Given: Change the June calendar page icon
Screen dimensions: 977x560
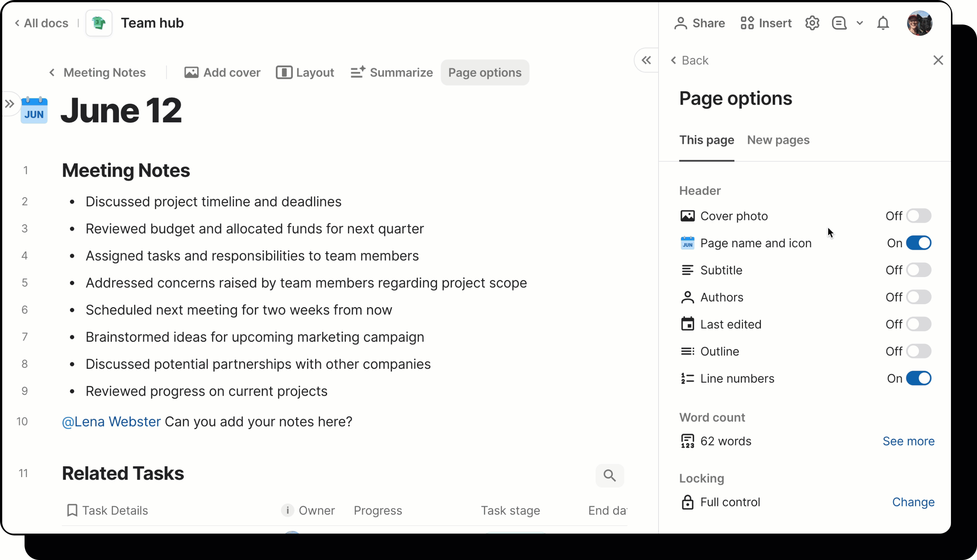Looking at the screenshot, I should 34,110.
